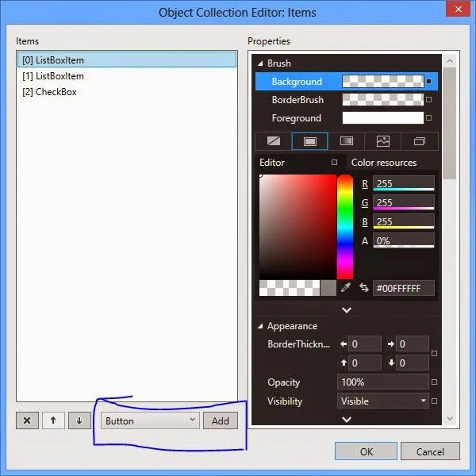Select the Foreground property row
The image size is (476, 476).
[x=347, y=117]
